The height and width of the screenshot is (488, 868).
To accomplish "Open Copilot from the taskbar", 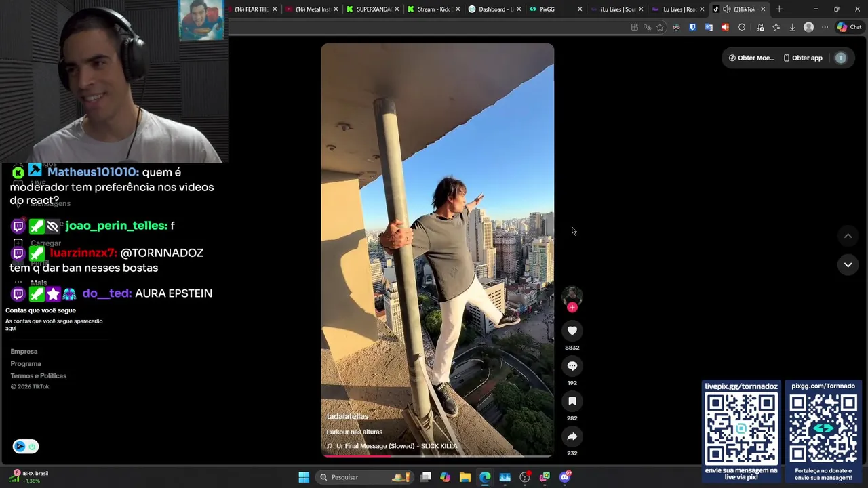I will tap(446, 477).
